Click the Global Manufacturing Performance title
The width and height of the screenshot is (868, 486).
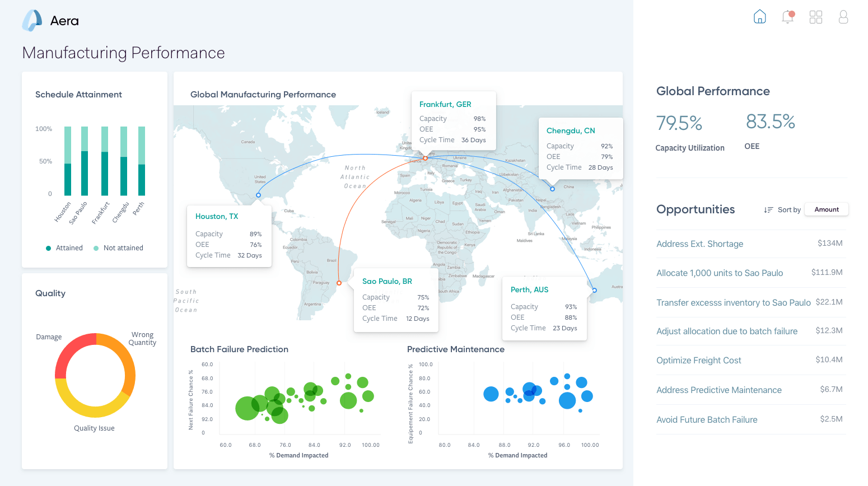[x=263, y=95]
